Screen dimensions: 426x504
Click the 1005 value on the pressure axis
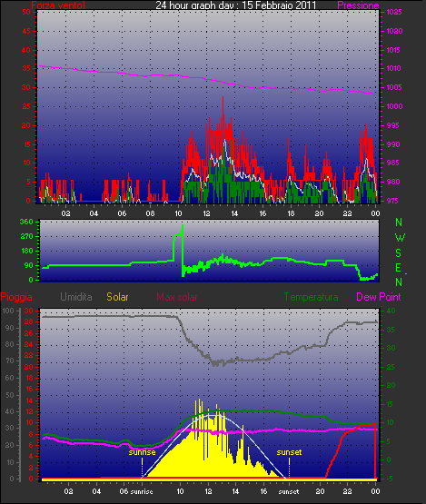[x=394, y=87]
